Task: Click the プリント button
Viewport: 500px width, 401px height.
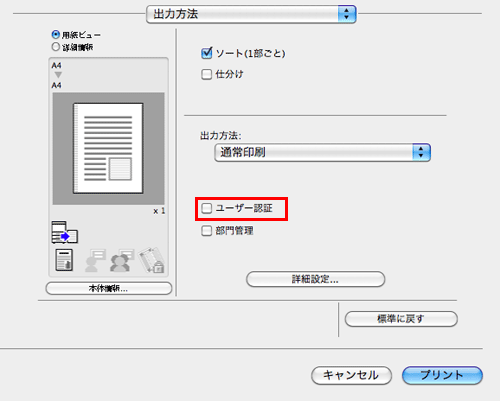Action: coord(442,375)
